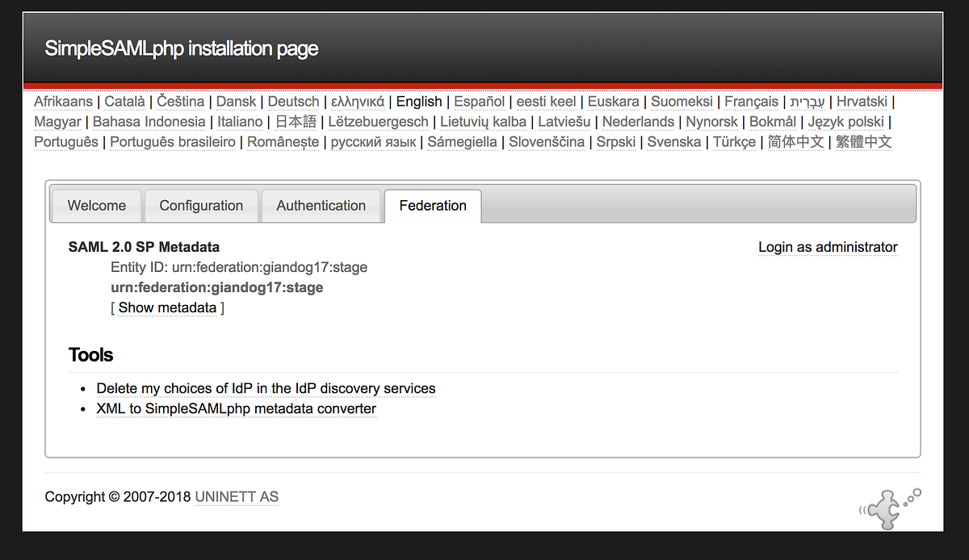The width and height of the screenshot is (969, 560).
Task: Select the Français language option
Action: pyautogui.click(x=751, y=102)
